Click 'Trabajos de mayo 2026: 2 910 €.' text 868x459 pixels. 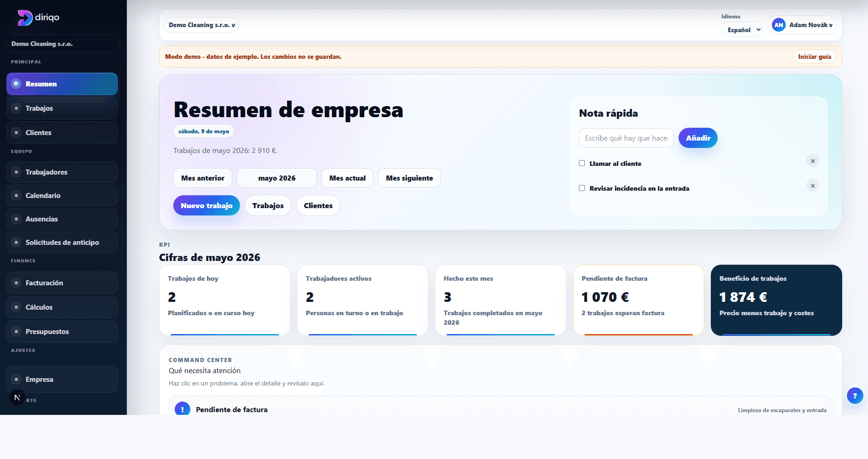[x=225, y=150]
